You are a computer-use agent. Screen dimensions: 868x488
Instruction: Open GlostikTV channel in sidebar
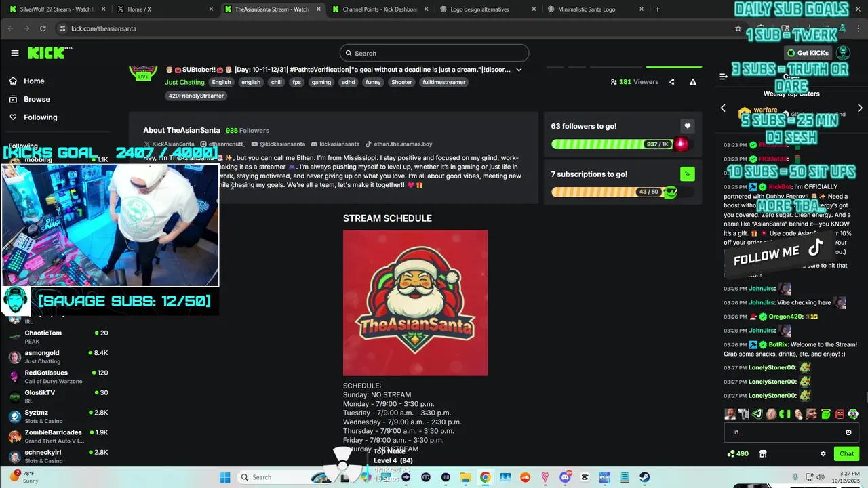(58, 396)
